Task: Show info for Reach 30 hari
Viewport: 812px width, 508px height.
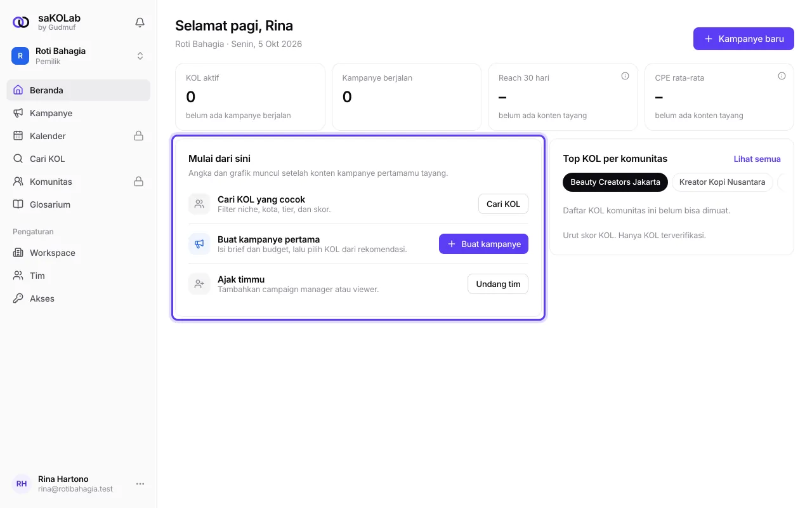Action: coord(625,76)
